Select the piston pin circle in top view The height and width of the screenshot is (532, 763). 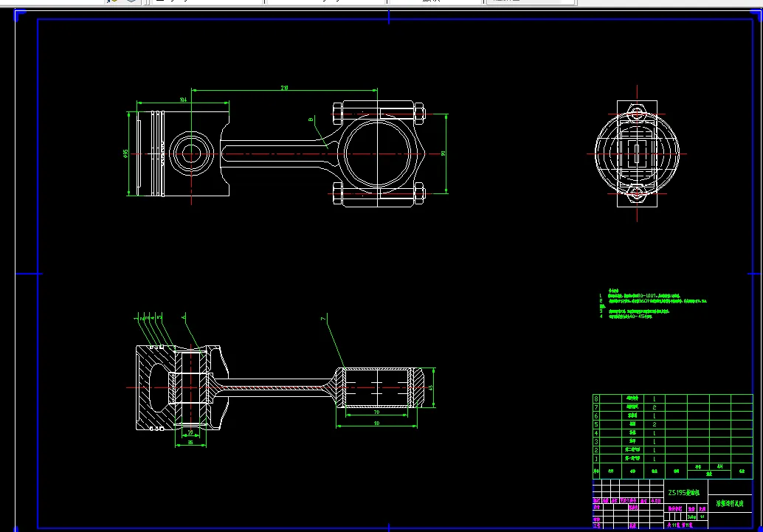[x=191, y=153]
